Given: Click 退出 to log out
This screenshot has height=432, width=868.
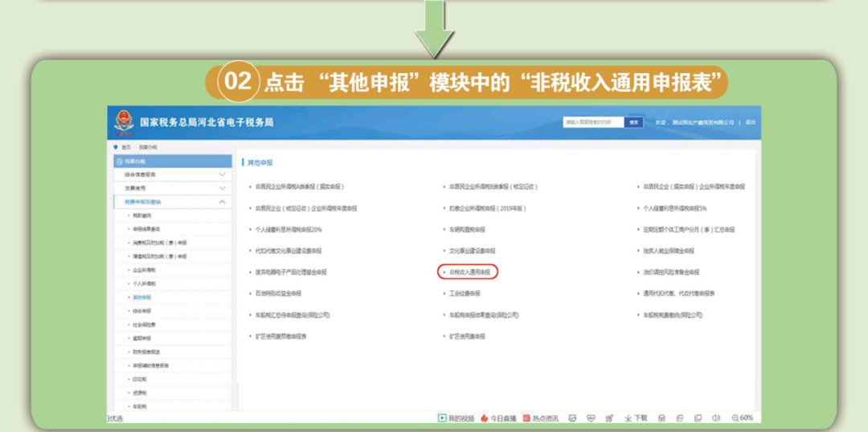Looking at the screenshot, I should (750, 122).
